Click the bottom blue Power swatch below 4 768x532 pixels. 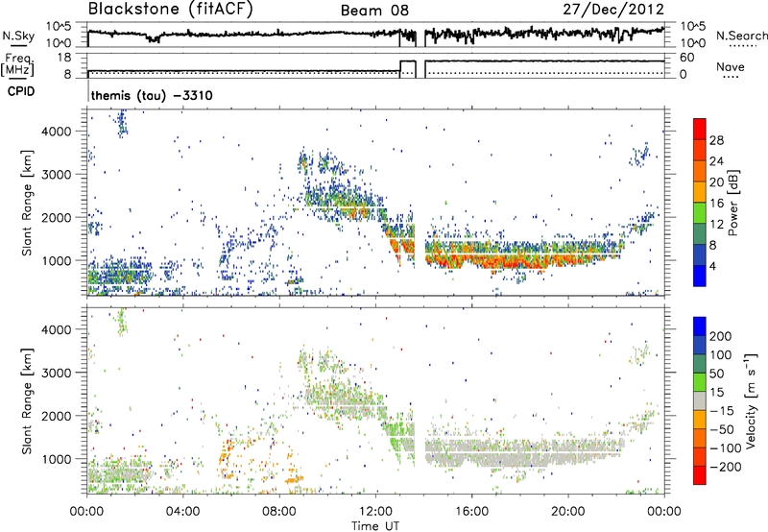click(x=700, y=276)
